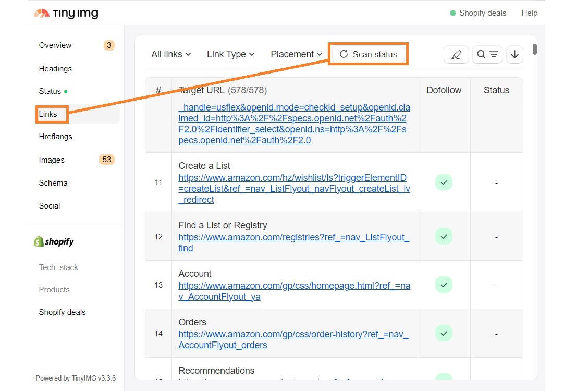
Task: Click the refresh icon inside Scan status
Action: coord(344,54)
